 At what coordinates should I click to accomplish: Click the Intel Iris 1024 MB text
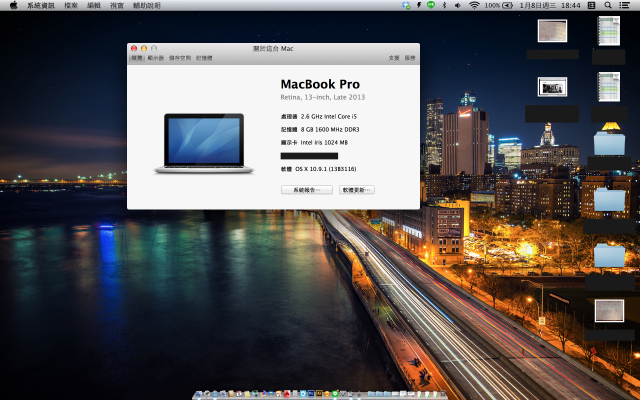(324, 142)
